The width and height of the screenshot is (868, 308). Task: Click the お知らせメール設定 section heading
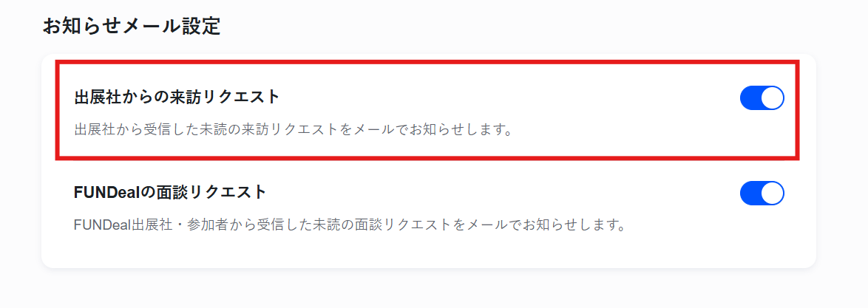[132, 27]
